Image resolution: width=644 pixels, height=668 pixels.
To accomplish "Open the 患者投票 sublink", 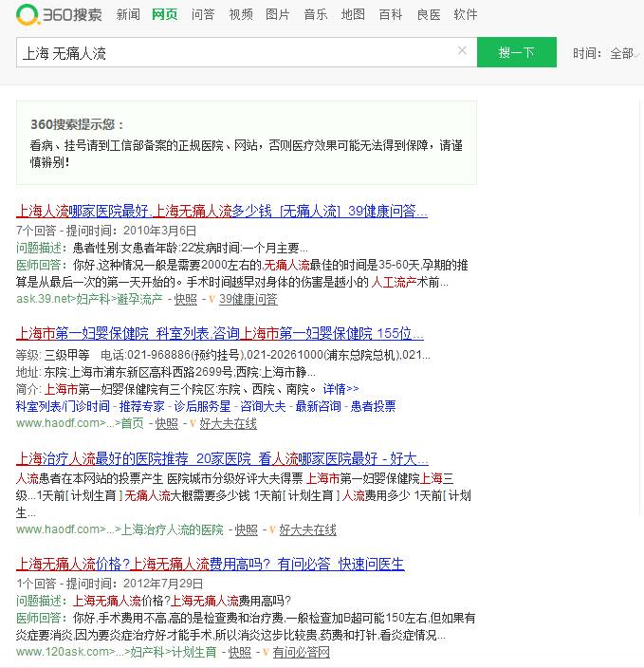I will [373, 406].
